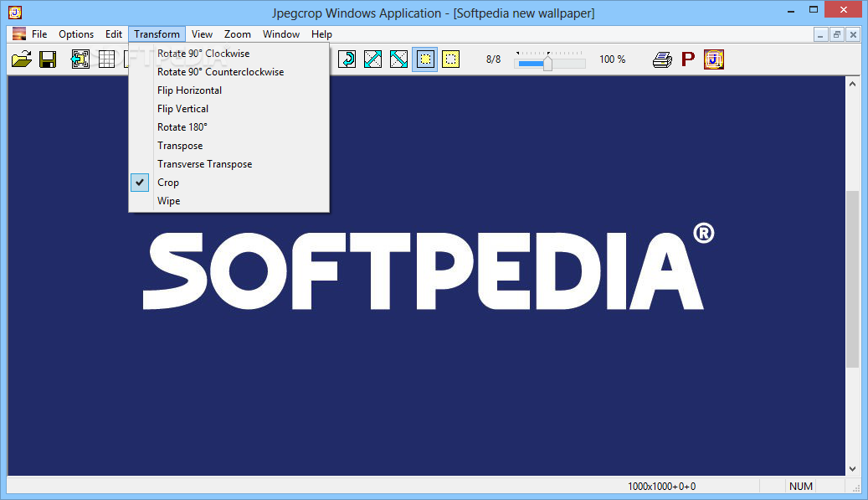Open the Help menu

[x=321, y=34]
